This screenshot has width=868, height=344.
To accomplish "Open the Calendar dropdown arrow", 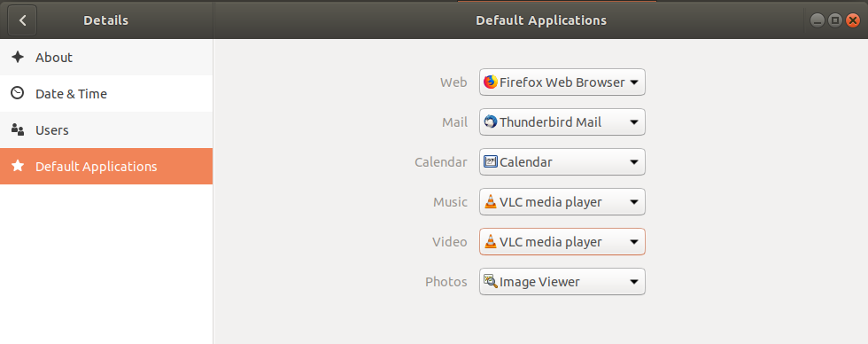I will pyautogui.click(x=634, y=162).
